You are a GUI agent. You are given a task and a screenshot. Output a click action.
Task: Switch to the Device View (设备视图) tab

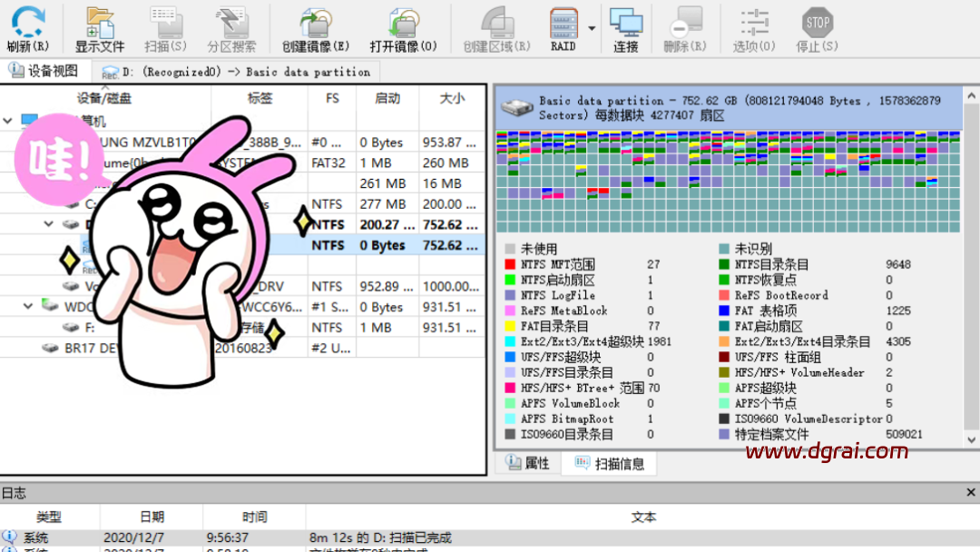44,71
